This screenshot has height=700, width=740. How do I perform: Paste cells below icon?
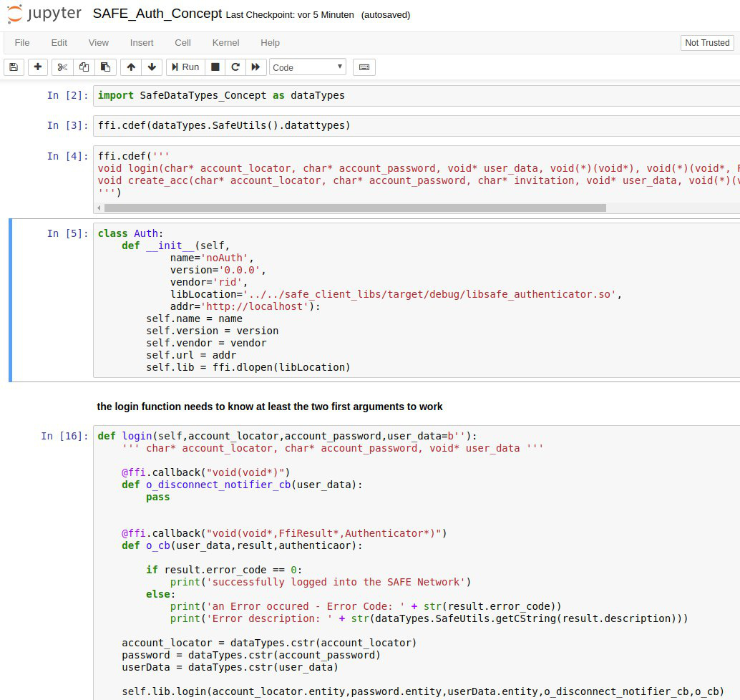point(105,67)
